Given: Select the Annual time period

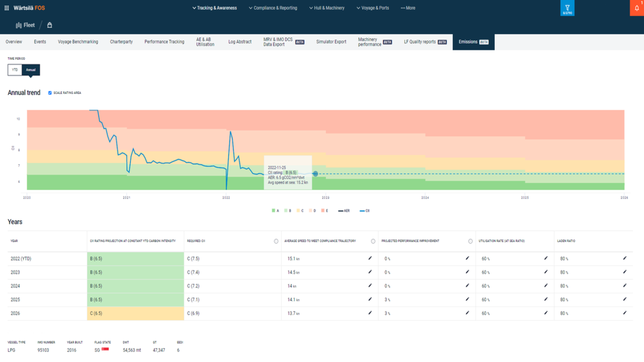Looking at the screenshot, I should pos(31,70).
